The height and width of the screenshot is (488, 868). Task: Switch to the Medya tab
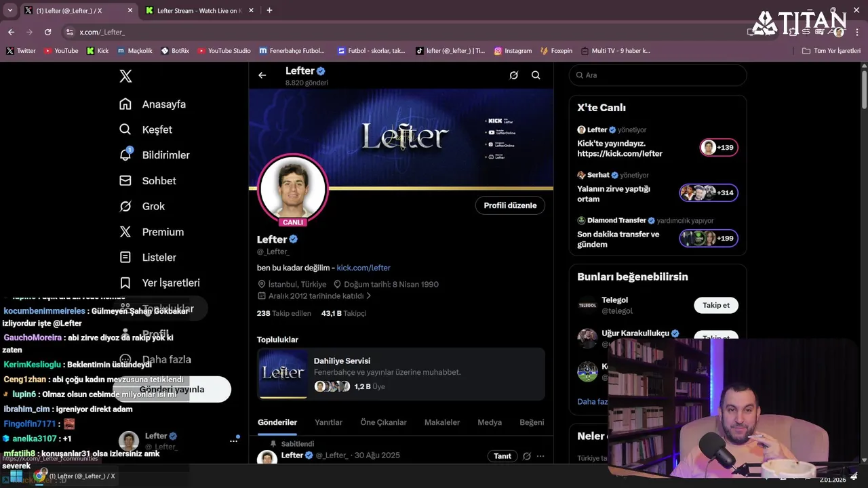[x=490, y=422]
